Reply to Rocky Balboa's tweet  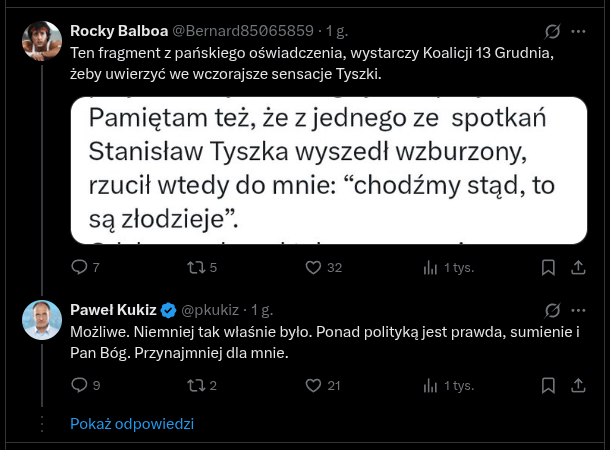click(x=79, y=267)
